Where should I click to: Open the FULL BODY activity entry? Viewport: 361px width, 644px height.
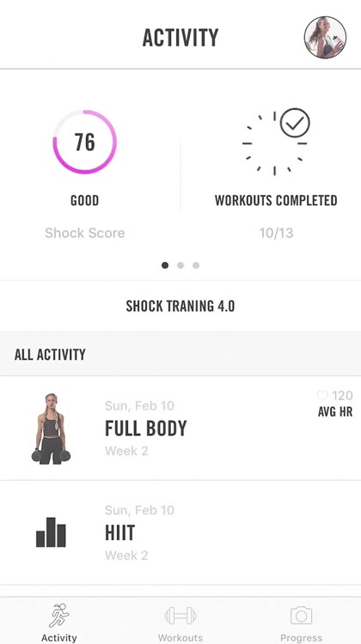pyautogui.click(x=180, y=428)
